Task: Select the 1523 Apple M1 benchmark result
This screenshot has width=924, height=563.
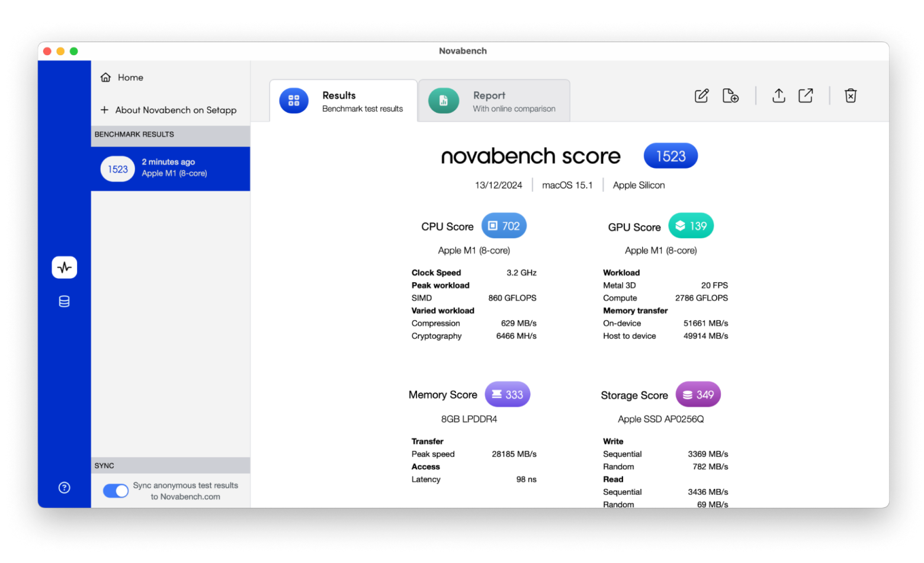Action: click(x=170, y=169)
